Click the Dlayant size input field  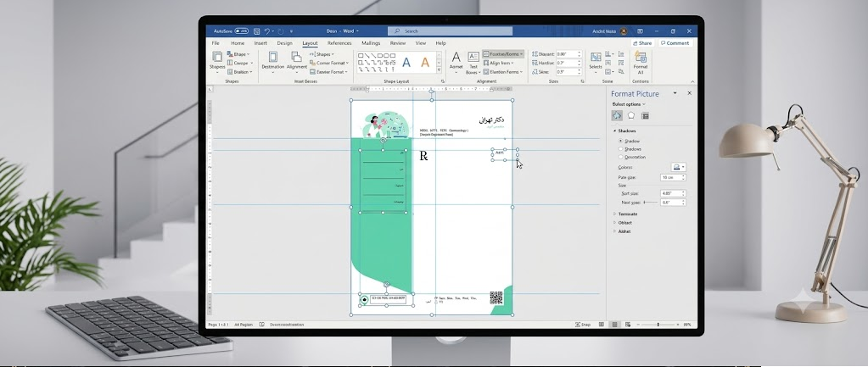click(569, 54)
